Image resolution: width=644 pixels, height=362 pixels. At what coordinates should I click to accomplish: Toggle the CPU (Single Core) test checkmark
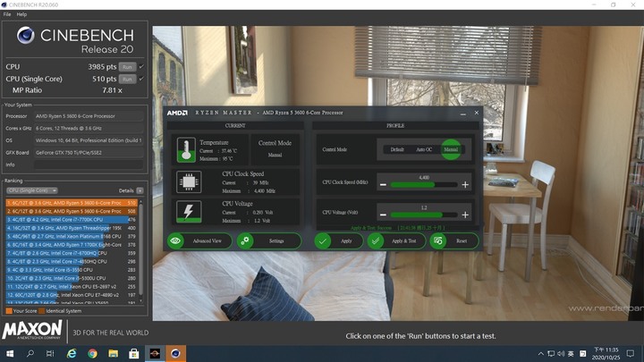point(141,79)
